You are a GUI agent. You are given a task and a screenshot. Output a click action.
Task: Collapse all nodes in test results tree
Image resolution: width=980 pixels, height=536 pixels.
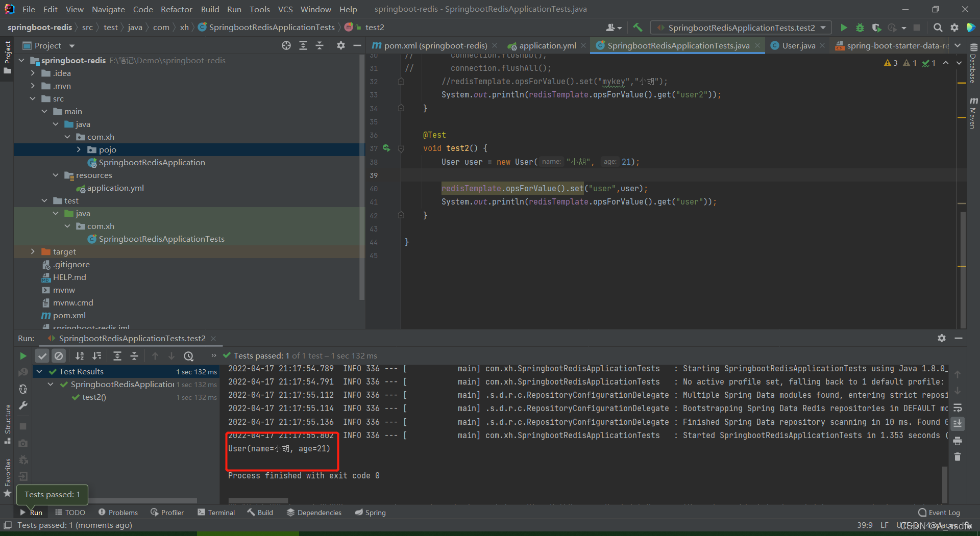tap(135, 356)
